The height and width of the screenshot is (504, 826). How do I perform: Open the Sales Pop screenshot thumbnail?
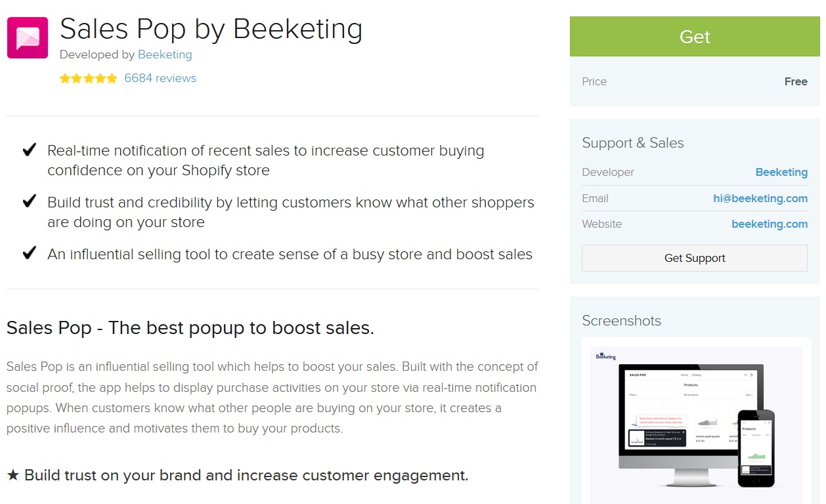click(696, 421)
